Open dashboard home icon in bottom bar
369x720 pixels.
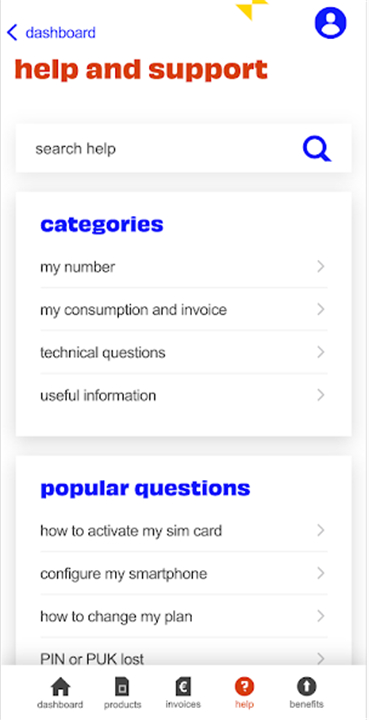click(x=60, y=687)
